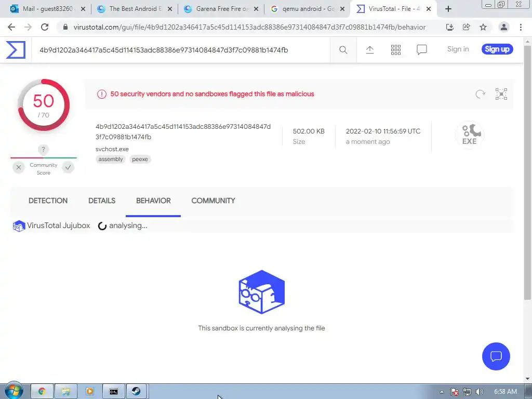The width and height of the screenshot is (532, 399).
Task: Click the svchost.exe file name
Action: click(x=112, y=149)
